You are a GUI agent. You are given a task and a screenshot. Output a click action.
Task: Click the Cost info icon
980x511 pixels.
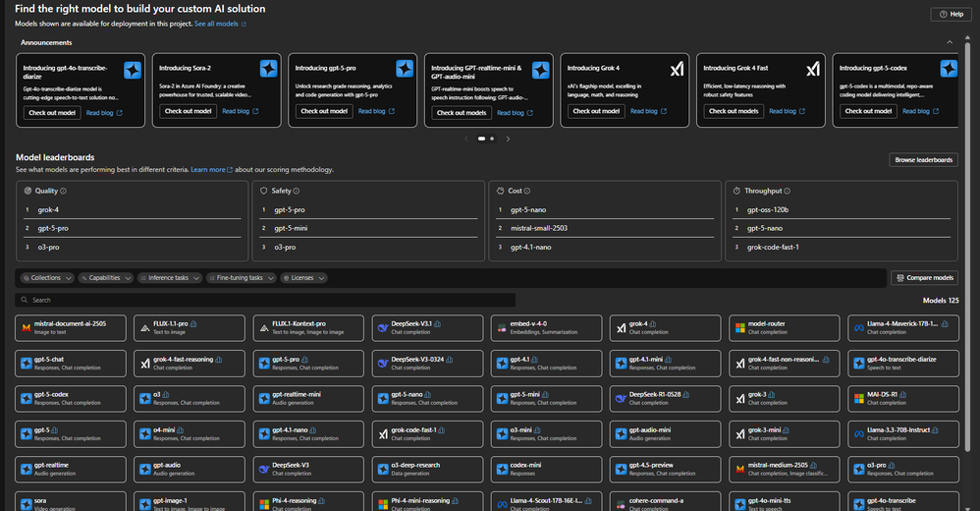[527, 191]
